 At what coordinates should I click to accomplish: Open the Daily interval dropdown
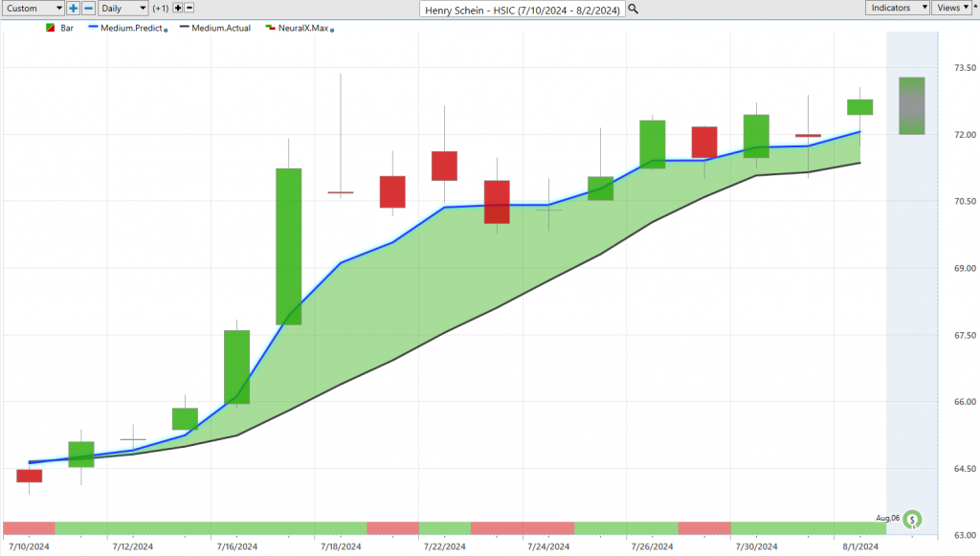(123, 8)
